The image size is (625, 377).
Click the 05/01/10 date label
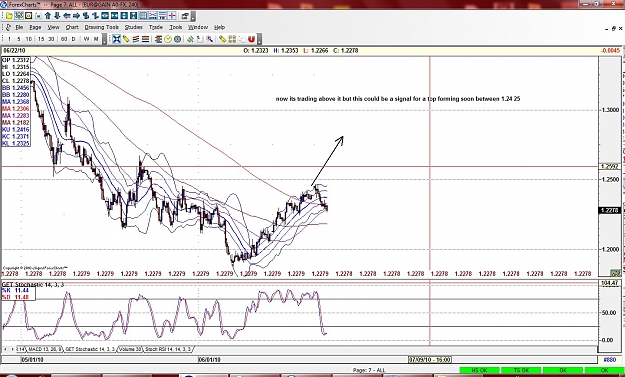pyautogui.click(x=32, y=359)
